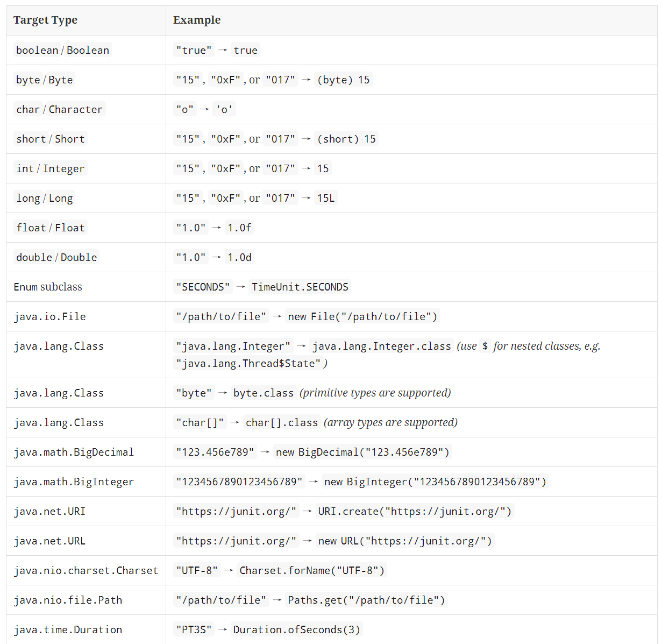This screenshot has width=662, height=644.
Task: Click the URI.create("https://junit.org/") snippet
Action: [x=415, y=511]
